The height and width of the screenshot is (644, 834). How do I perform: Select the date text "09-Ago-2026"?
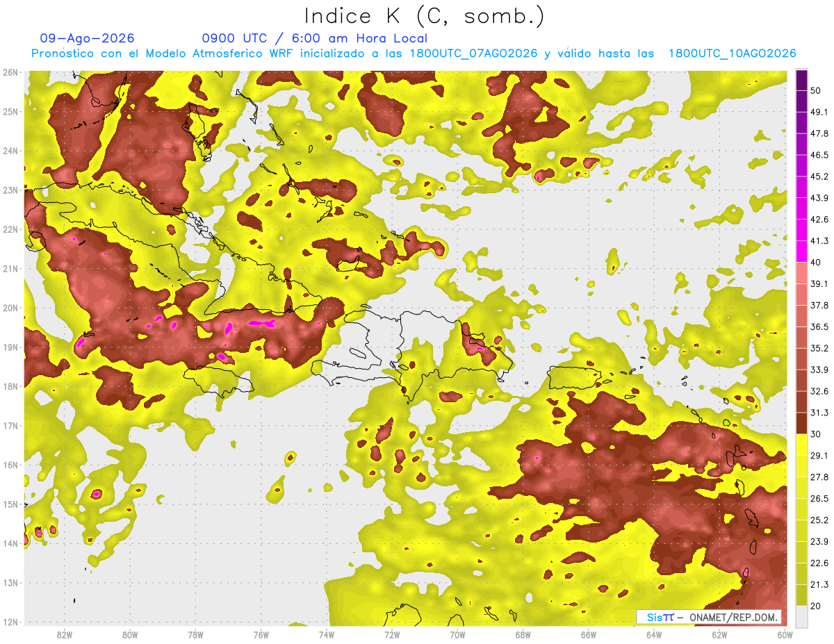pos(88,38)
